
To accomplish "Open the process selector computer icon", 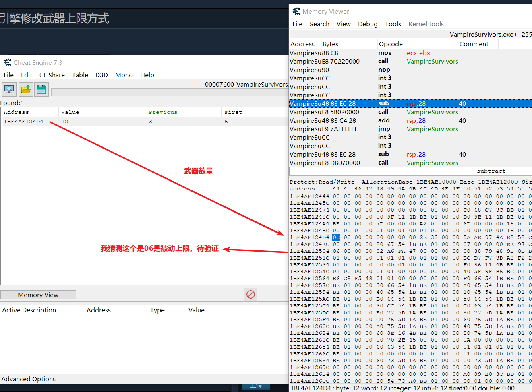I will click(x=9, y=89).
